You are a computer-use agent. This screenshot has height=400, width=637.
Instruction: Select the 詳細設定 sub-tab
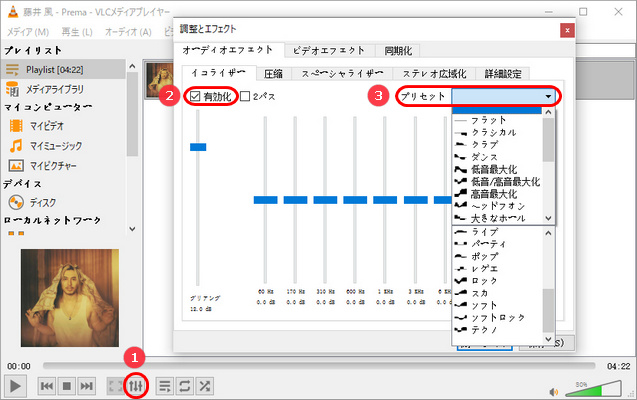(503, 74)
